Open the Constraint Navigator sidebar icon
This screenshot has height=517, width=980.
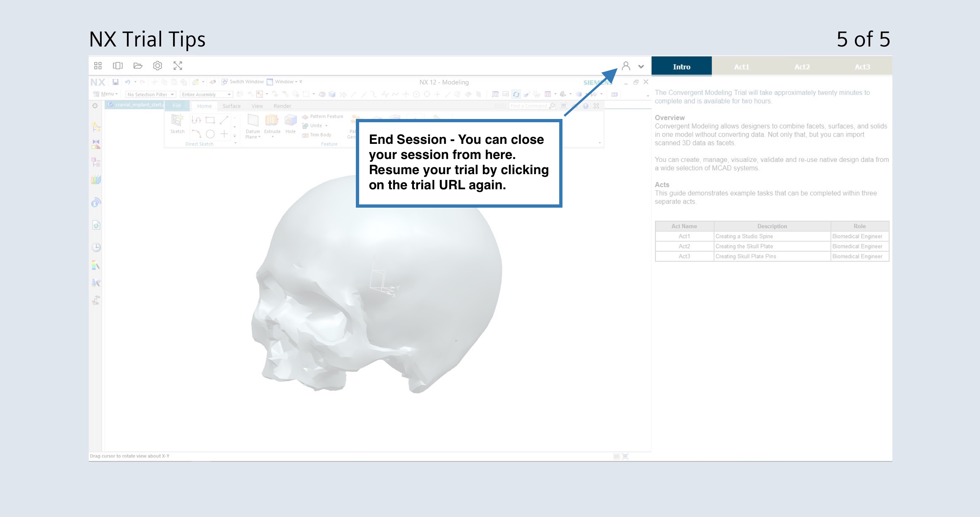[96, 144]
